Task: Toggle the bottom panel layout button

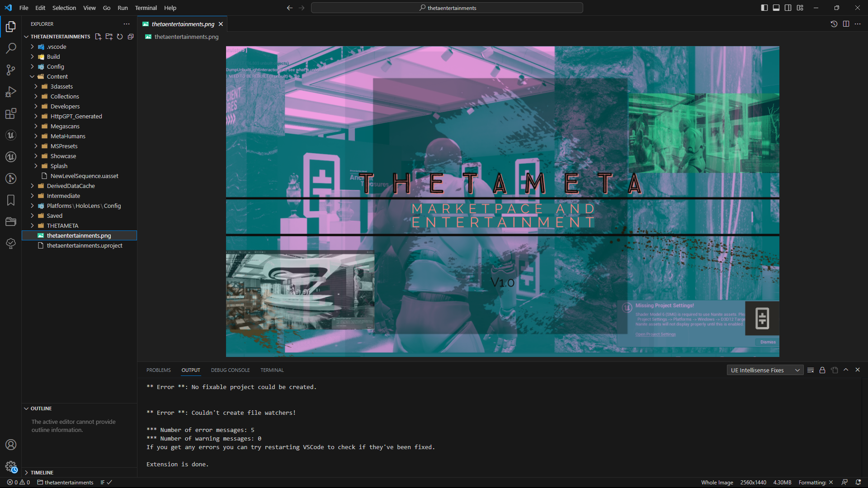Action: (x=776, y=8)
